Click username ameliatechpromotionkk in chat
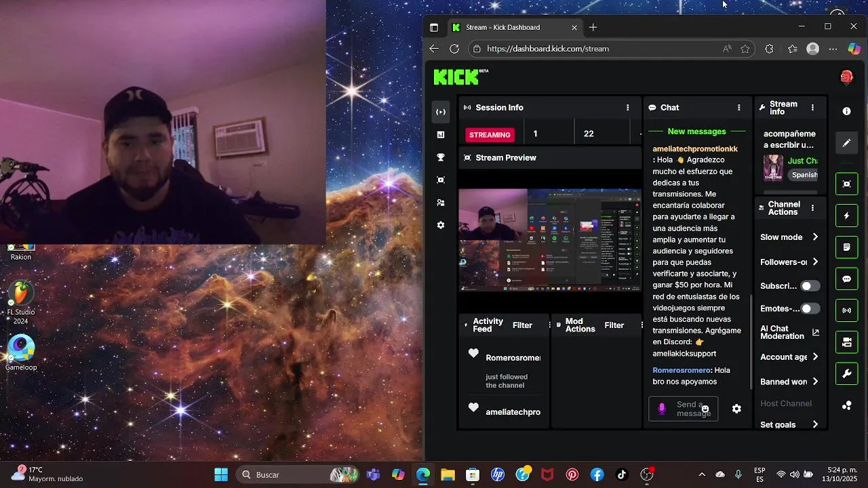868x488 pixels. (x=695, y=148)
